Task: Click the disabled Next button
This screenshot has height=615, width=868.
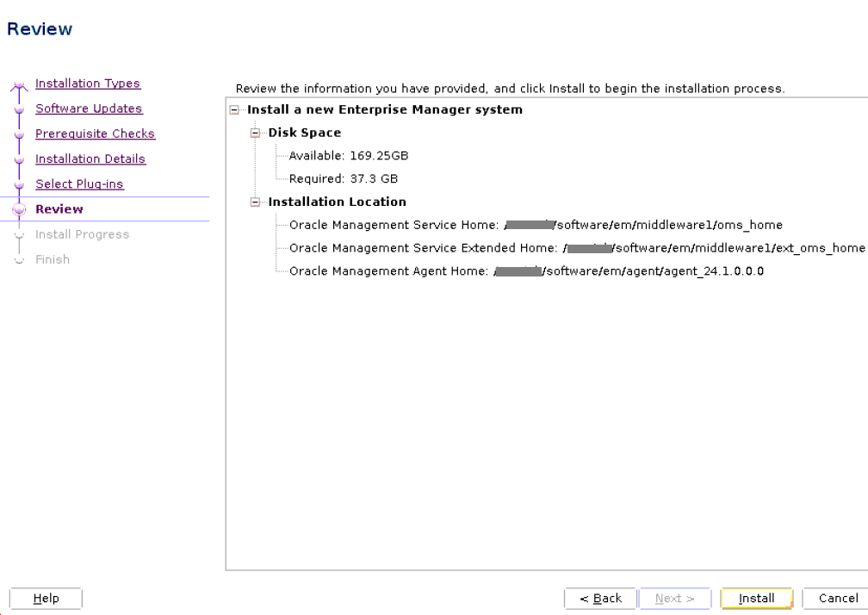Action: (675, 599)
